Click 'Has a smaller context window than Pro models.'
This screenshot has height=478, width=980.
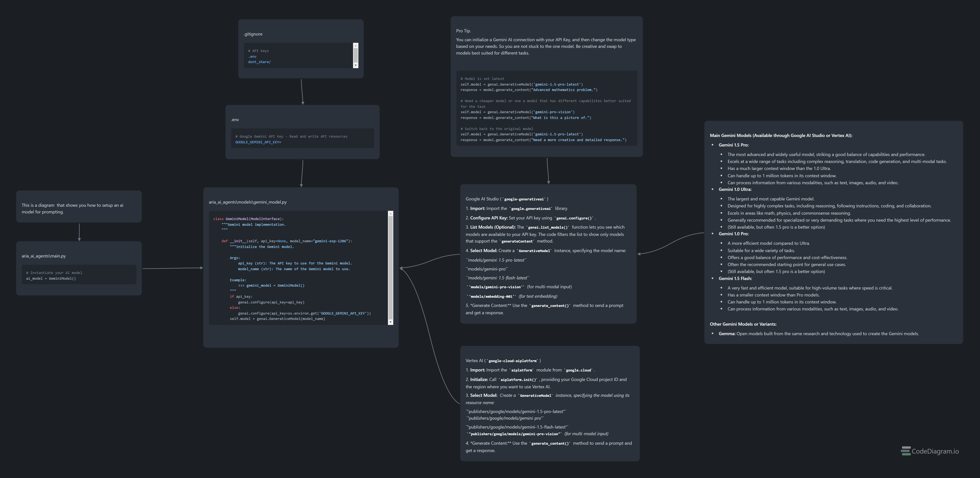(774, 295)
